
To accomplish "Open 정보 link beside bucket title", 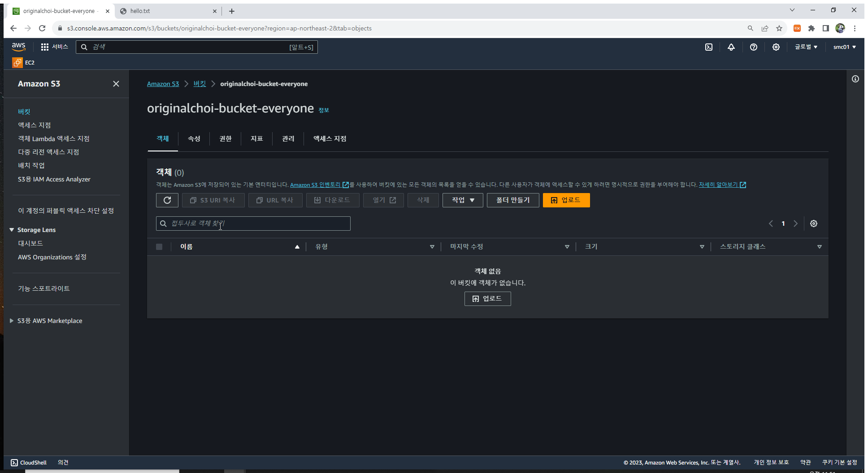I will tap(324, 110).
